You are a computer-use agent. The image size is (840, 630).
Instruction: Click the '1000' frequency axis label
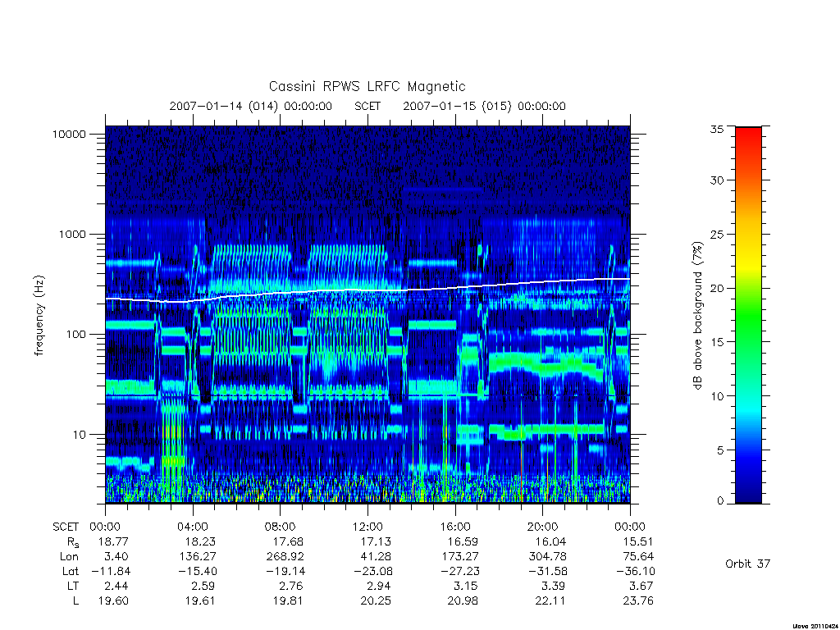[72, 234]
